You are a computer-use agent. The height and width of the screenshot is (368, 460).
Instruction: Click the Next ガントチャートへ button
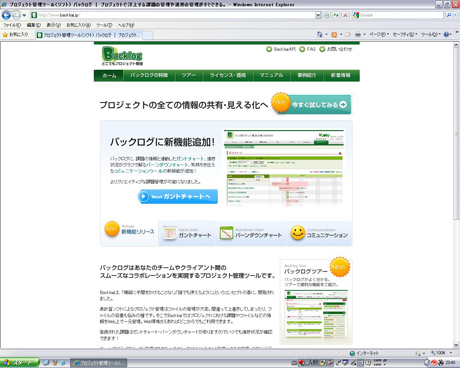pyautogui.click(x=178, y=196)
